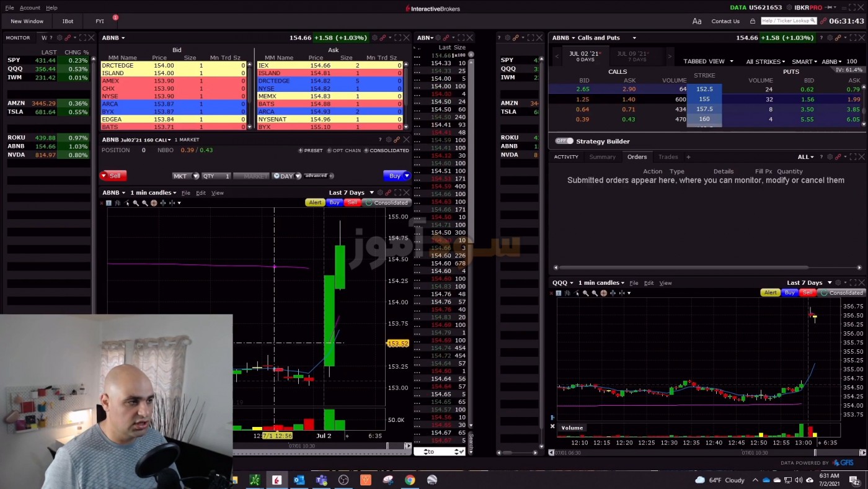Open the configuration gear in the ABNB chart header
The width and height of the screenshot is (868, 489).
coord(380,192)
